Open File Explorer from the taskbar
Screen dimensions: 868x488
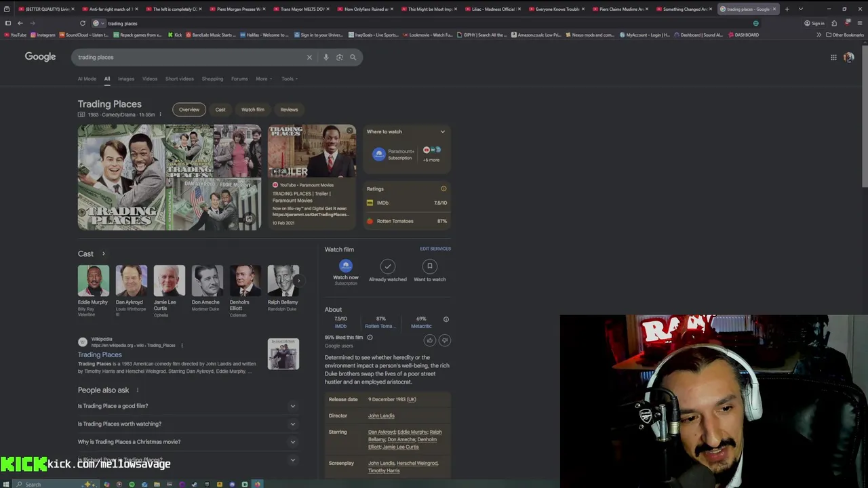(157, 484)
